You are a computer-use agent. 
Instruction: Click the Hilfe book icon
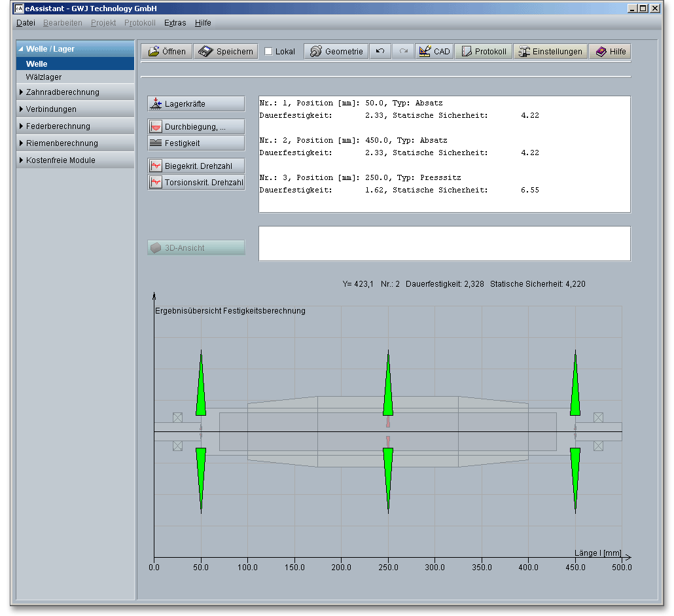(x=601, y=52)
